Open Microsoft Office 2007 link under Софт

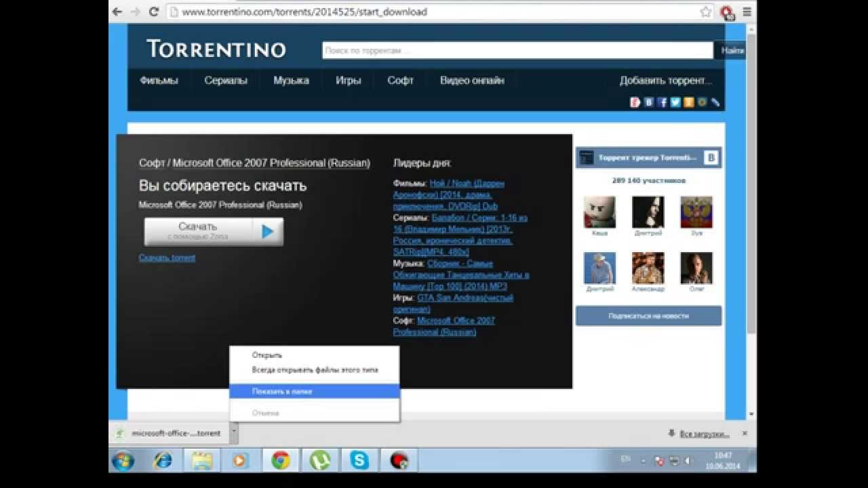click(444, 327)
